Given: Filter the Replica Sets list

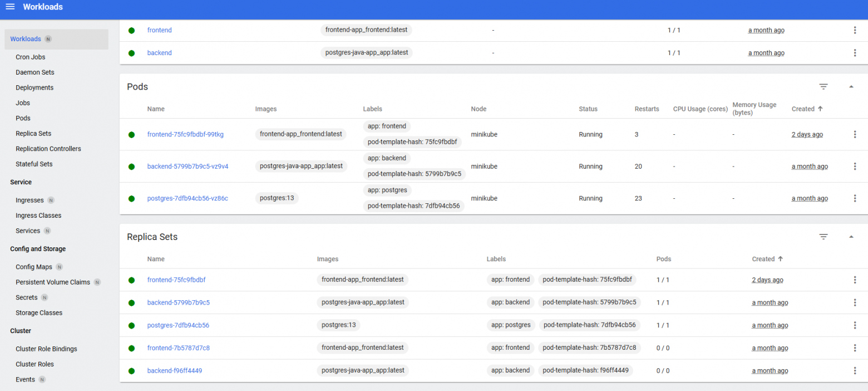Looking at the screenshot, I should [823, 237].
